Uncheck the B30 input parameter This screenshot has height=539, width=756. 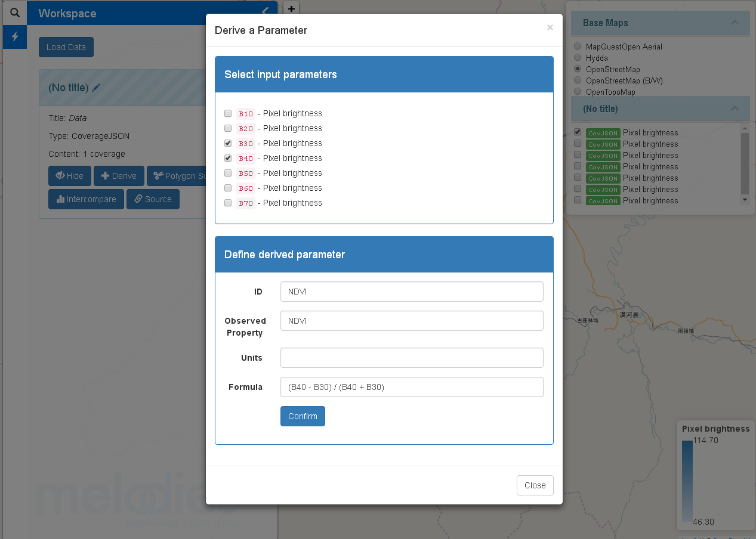[x=228, y=143]
